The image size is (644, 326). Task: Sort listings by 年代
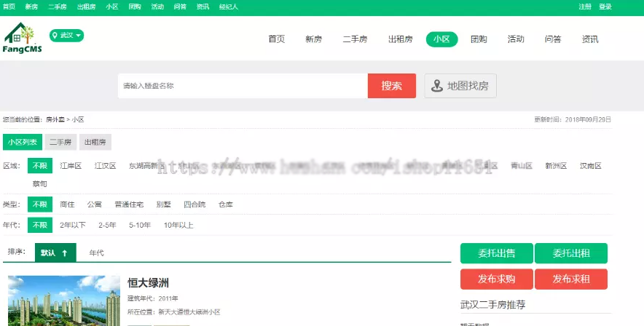pyautogui.click(x=96, y=253)
